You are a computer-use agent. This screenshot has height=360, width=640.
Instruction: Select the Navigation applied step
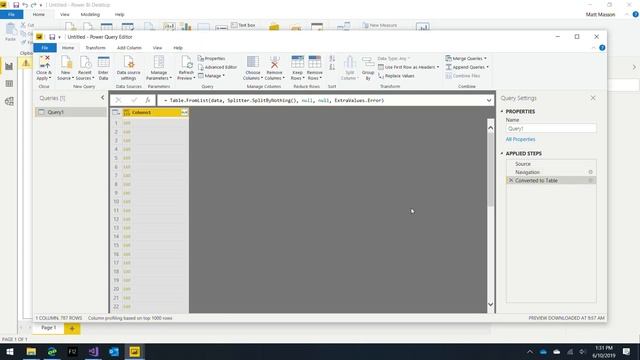pyautogui.click(x=551, y=172)
